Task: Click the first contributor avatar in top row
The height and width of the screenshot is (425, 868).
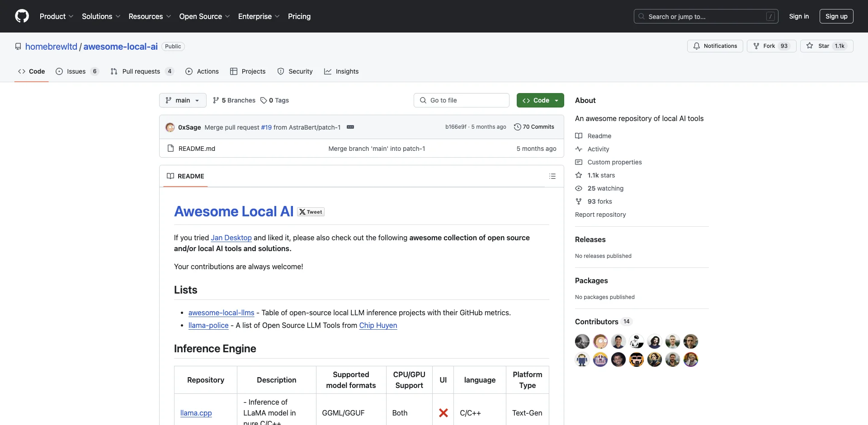Action: point(582,341)
